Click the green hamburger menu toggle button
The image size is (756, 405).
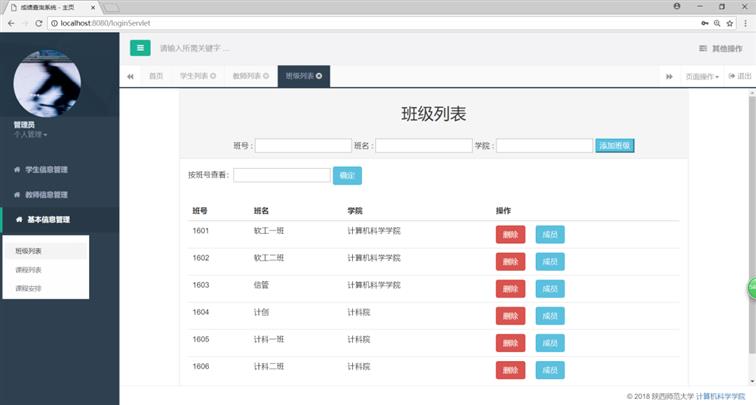click(x=140, y=47)
